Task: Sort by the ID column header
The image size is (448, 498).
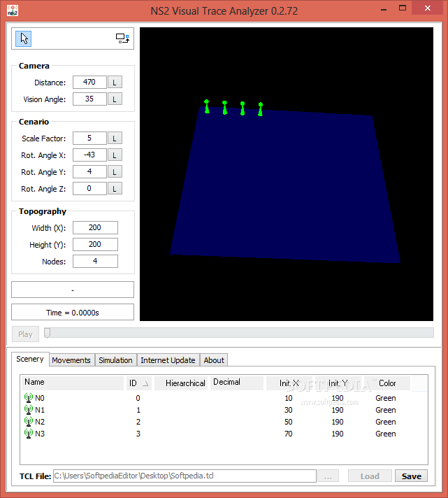Action: [139, 383]
